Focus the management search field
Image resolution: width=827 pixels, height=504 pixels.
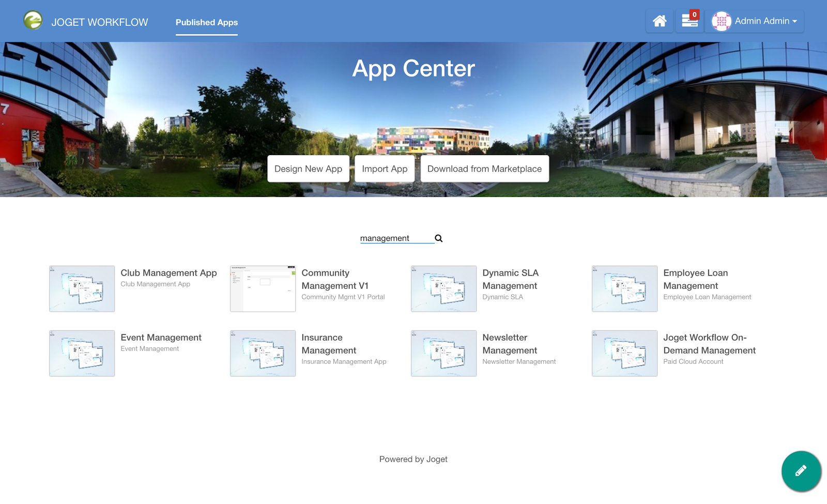(397, 238)
